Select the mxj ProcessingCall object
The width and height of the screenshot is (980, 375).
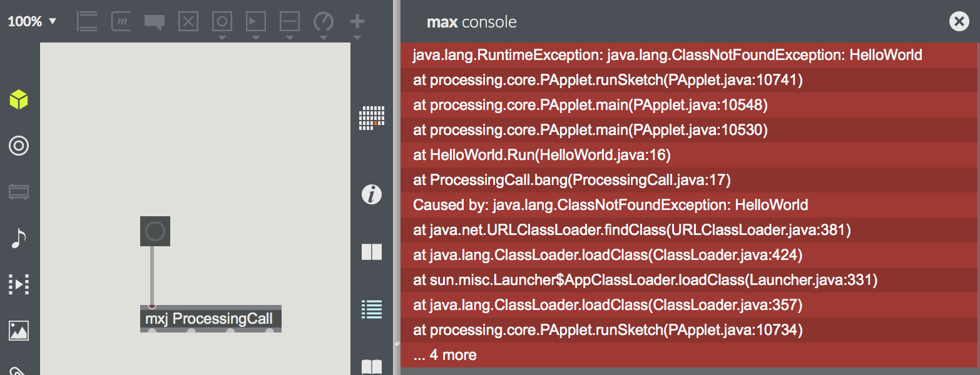[x=210, y=319]
